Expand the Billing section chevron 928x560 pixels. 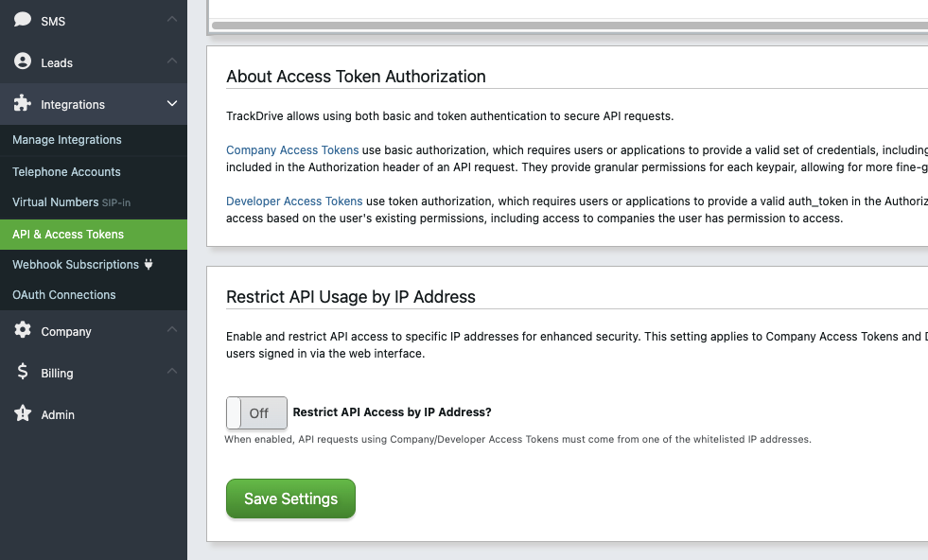click(171, 373)
